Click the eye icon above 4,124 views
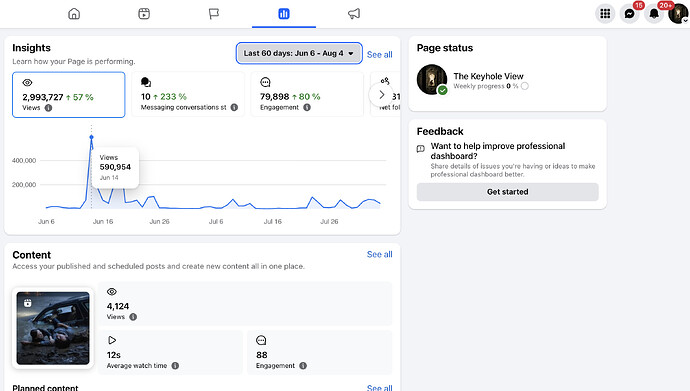The image size is (690, 391). 112,292
